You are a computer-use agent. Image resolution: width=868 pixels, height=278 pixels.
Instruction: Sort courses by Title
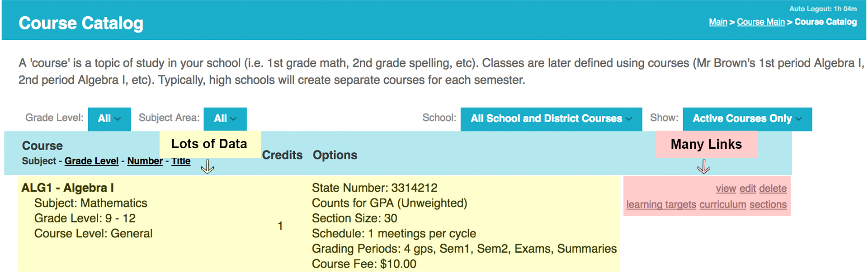181,161
